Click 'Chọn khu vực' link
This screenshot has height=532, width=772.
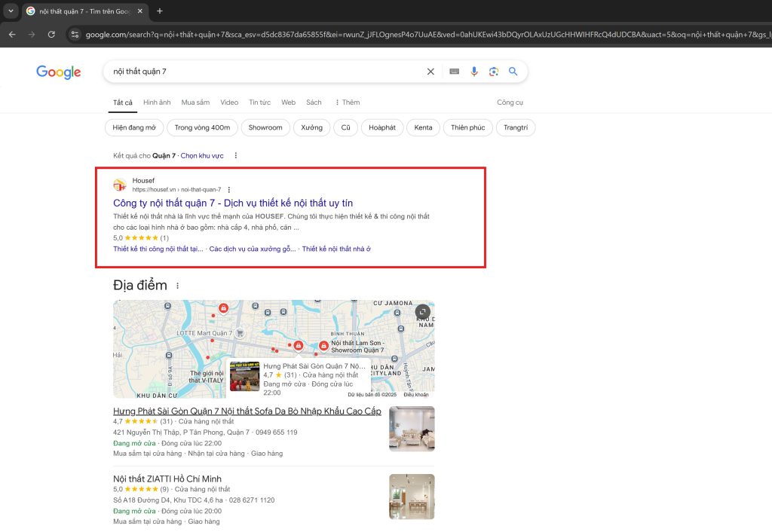click(x=202, y=155)
